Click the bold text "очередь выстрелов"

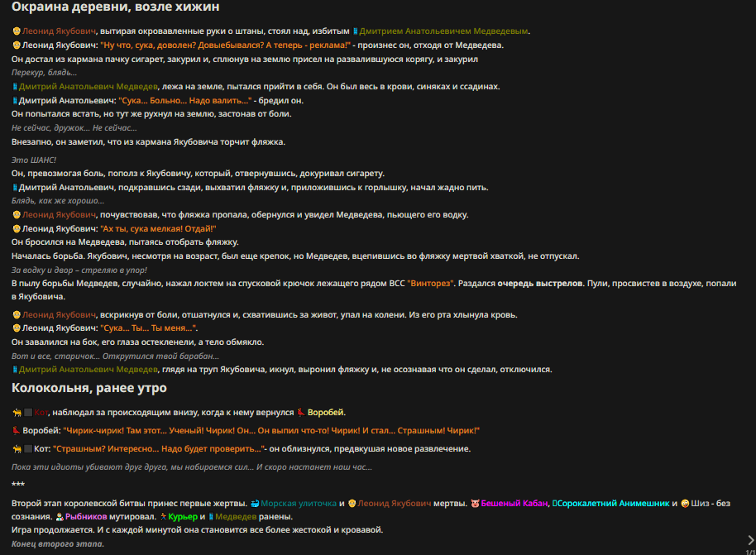click(x=540, y=283)
